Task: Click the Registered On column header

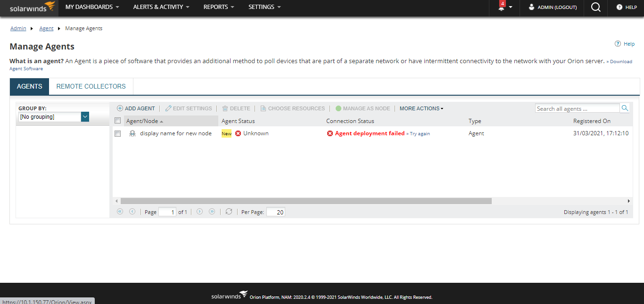Action: tap(592, 121)
